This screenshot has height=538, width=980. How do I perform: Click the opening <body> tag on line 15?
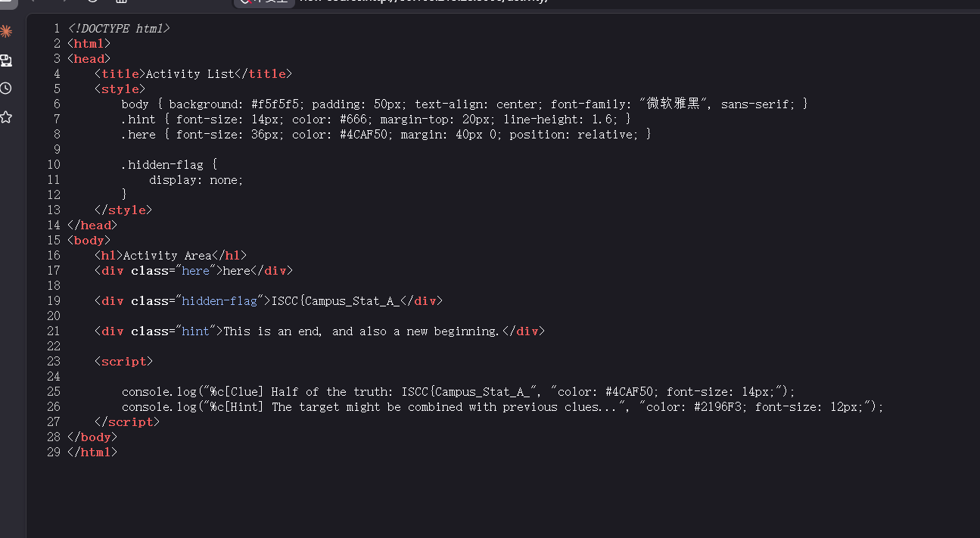point(89,241)
